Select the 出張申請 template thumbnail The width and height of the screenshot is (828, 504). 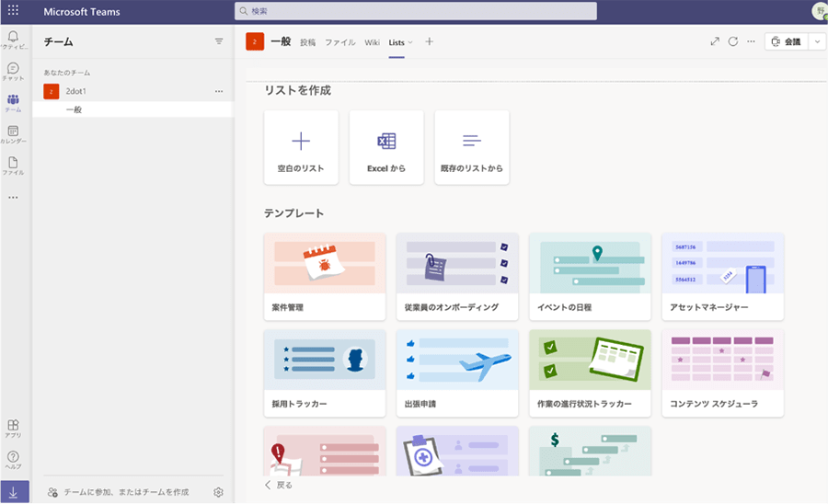[457, 360]
